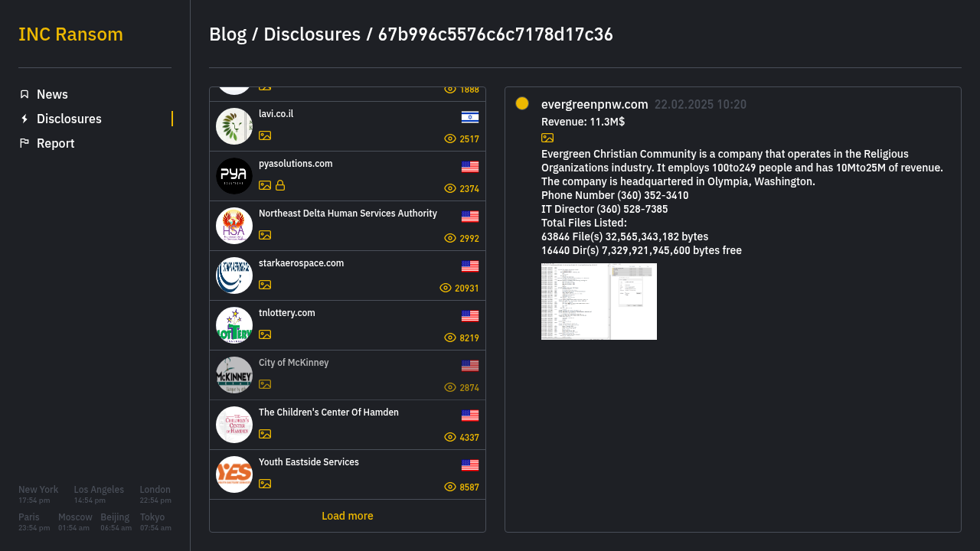
Task: Click the image icon under starkaerospace.com
Action: 265,285
